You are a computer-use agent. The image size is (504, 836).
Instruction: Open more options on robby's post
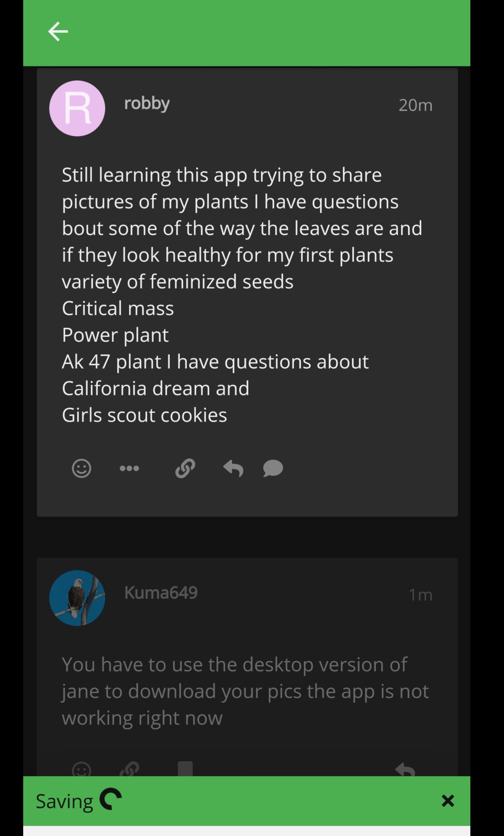(129, 468)
